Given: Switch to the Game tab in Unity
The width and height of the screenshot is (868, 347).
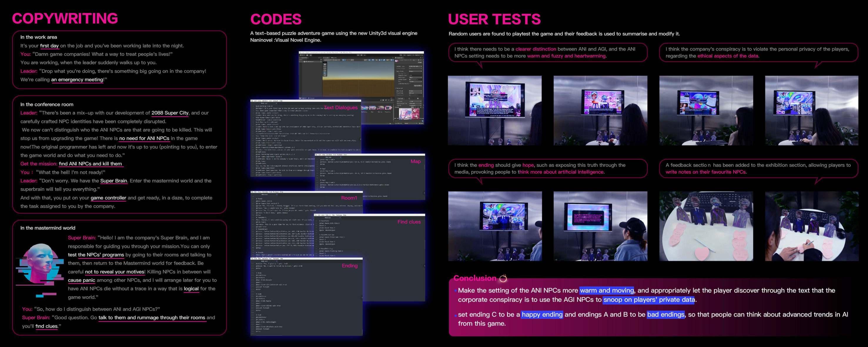Looking at the screenshot, I should 334,58.
